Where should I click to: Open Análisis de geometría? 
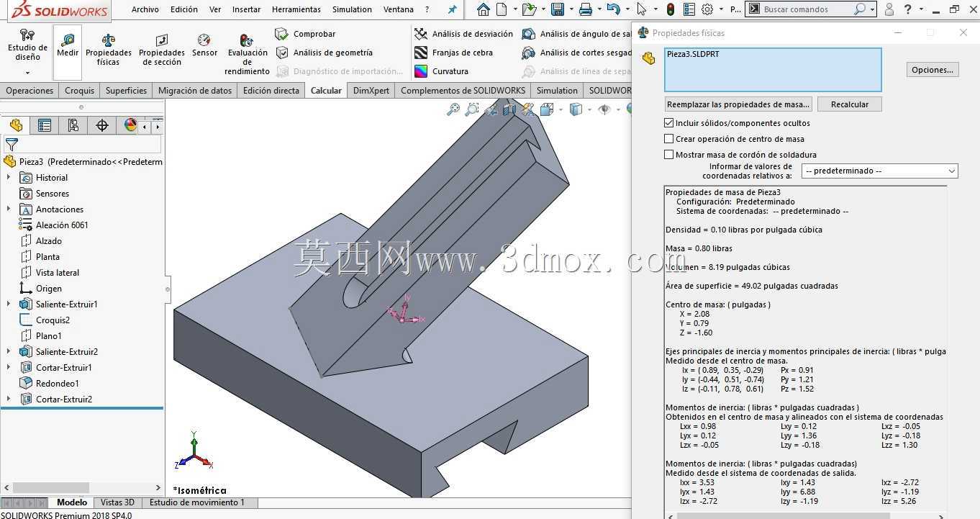(x=324, y=53)
